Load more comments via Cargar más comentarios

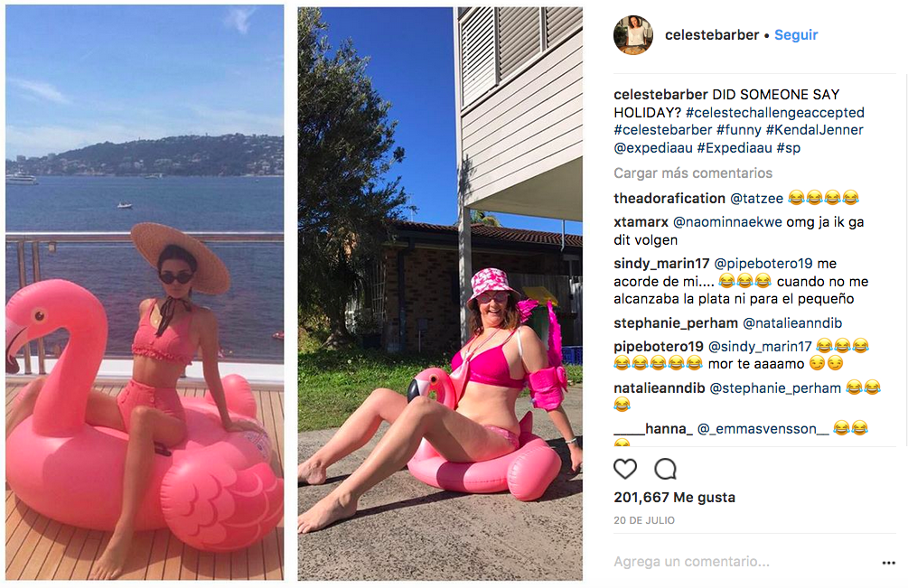693,173
